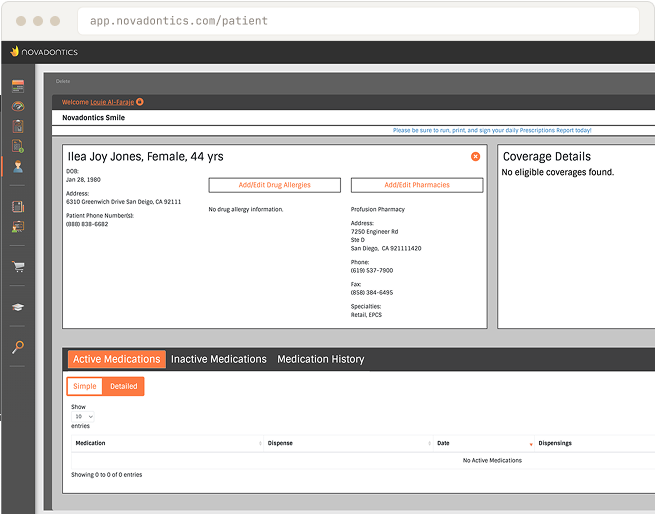This screenshot has height=514, width=655.
Task: Select the patient person sidebar icon
Action: pos(18,166)
